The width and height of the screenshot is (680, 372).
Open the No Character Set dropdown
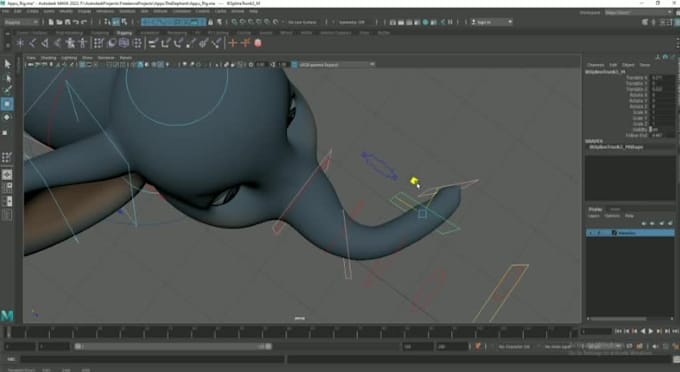515,346
